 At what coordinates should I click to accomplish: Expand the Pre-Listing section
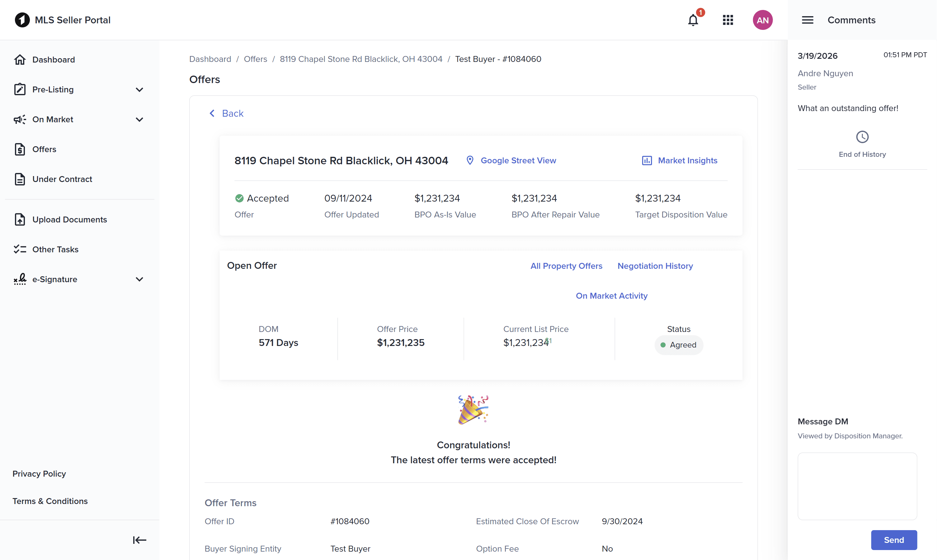click(x=139, y=89)
